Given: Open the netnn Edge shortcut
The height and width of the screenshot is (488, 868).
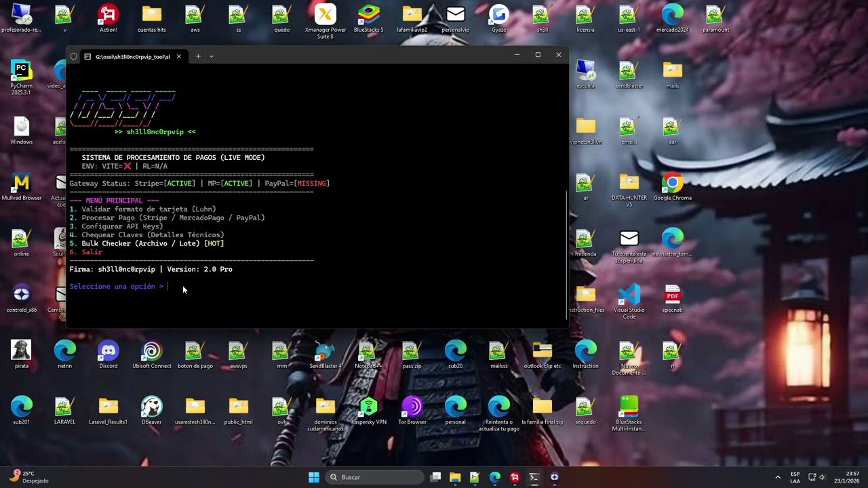Looking at the screenshot, I should tap(65, 354).
